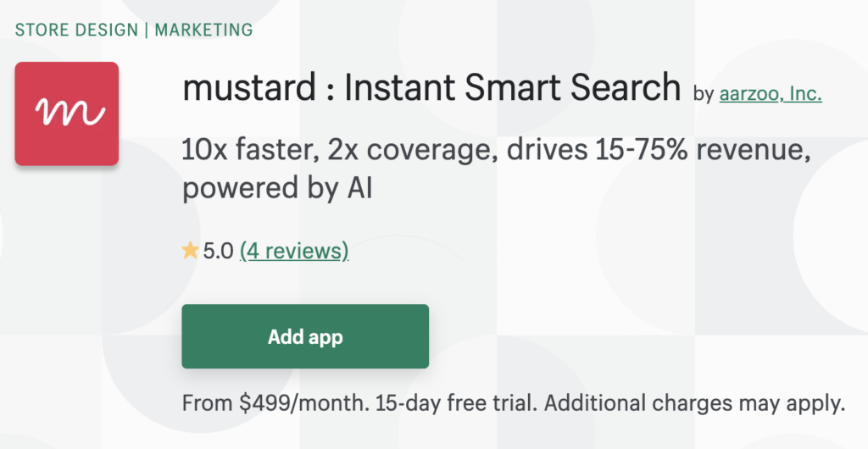Click the red mustard app logo
Viewport: 868px width, 449px height.
point(67,114)
